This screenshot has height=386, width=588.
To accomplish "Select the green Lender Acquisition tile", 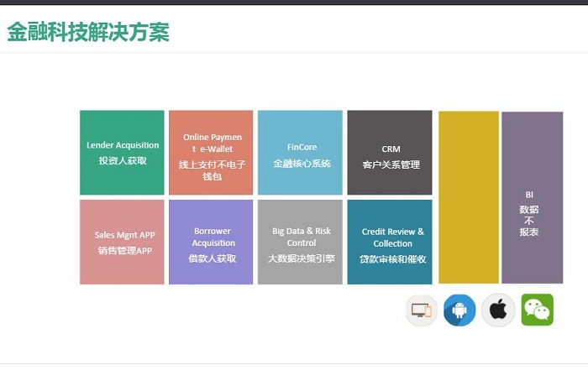I will pos(123,153).
